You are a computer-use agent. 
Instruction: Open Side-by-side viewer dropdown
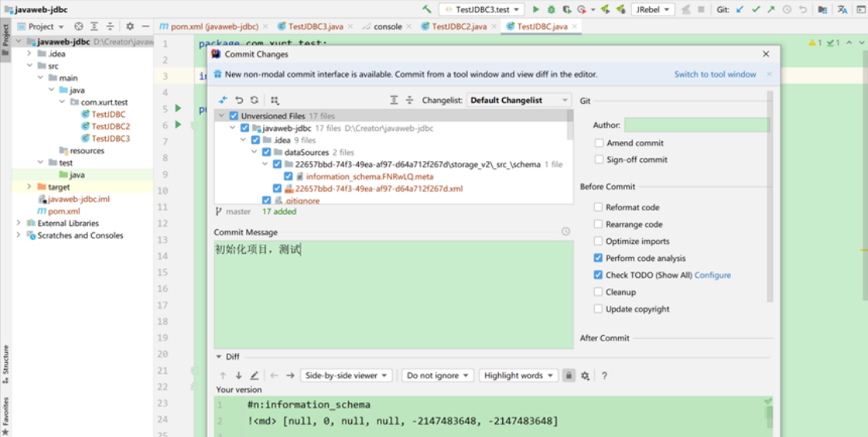point(346,375)
